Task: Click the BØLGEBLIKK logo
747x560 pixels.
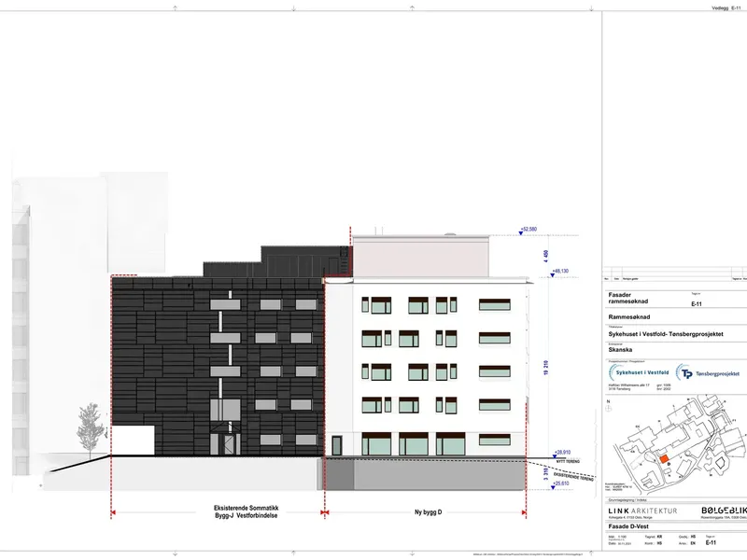Action: pos(724,511)
